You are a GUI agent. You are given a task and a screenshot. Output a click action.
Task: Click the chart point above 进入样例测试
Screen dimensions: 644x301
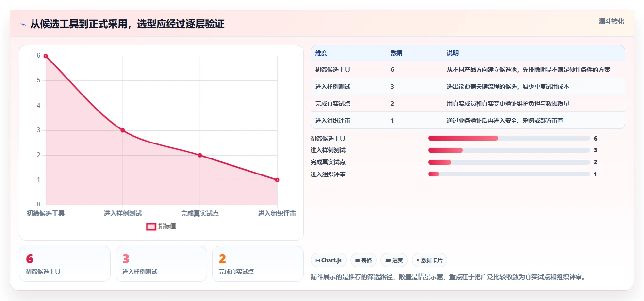tap(123, 130)
